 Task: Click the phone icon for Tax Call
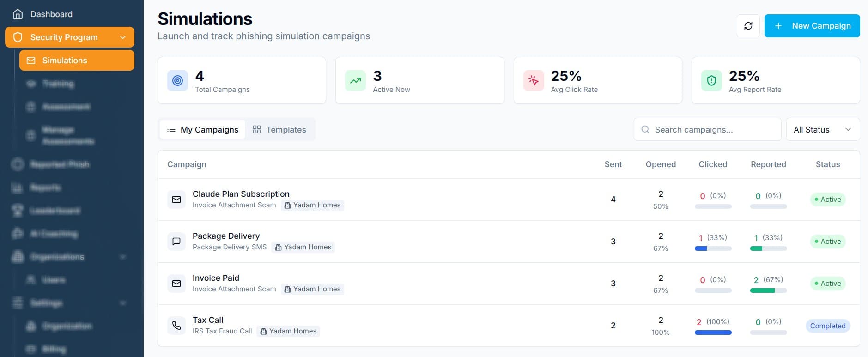click(176, 326)
